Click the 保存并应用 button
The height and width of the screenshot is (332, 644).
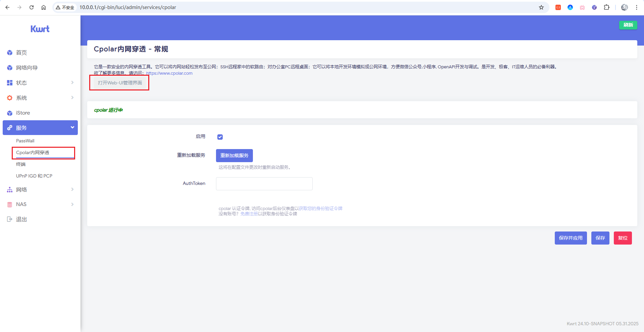(571, 238)
